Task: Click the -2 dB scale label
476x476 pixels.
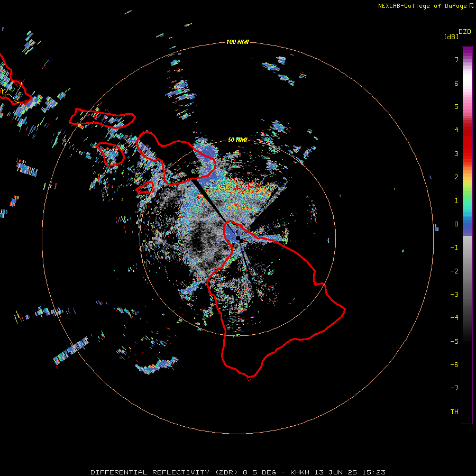Action: pos(454,271)
